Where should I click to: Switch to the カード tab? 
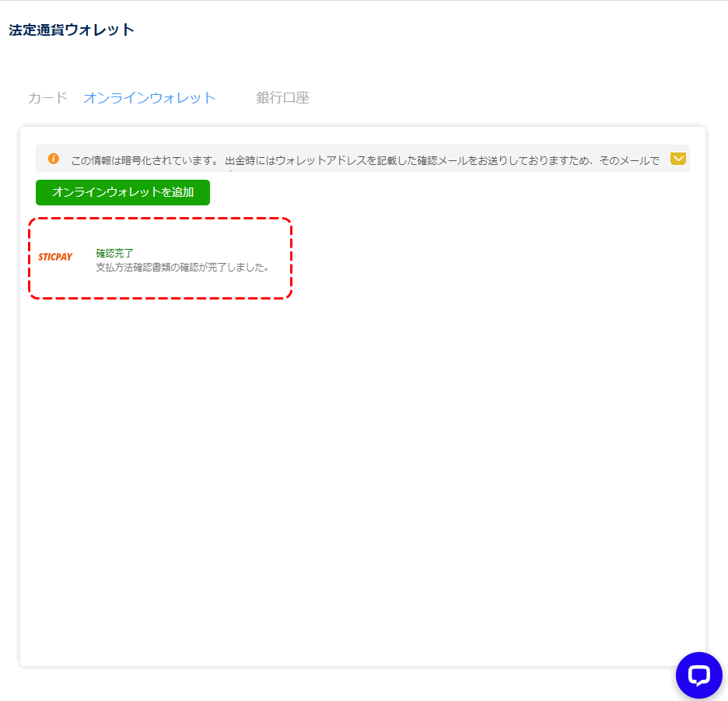47,97
